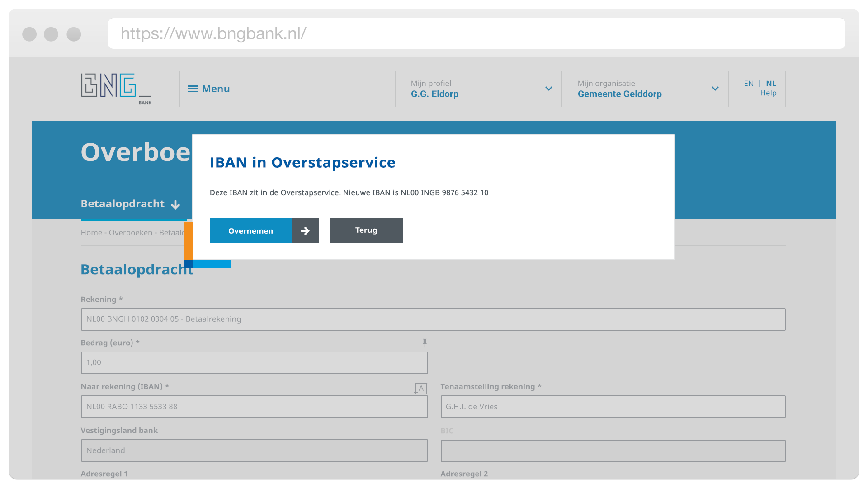The height and width of the screenshot is (488, 868).
Task: Open Help from the header
Action: 769,93
